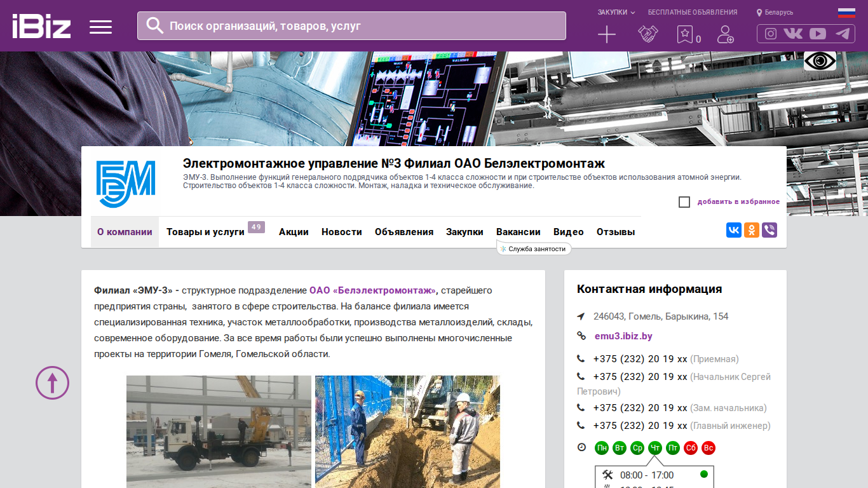Click the Служба занятости badge
This screenshot has height=488, width=868.
coord(534,249)
